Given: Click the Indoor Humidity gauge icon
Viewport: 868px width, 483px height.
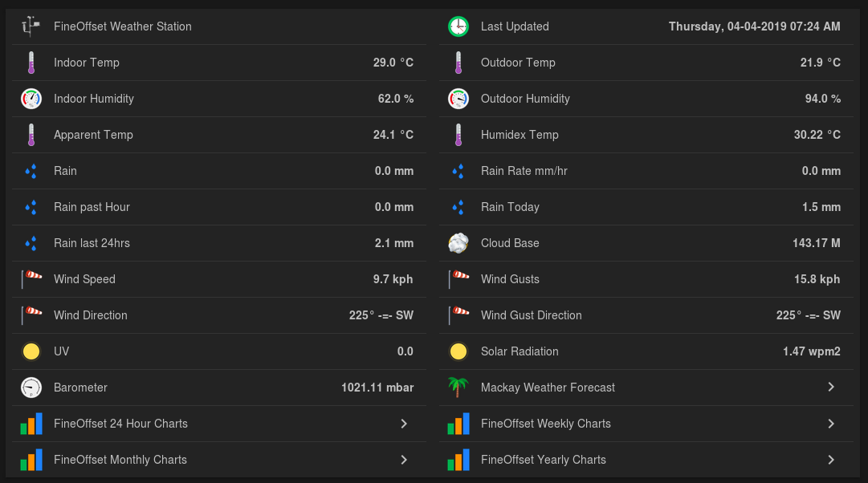Looking at the screenshot, I should click(31, 99).
